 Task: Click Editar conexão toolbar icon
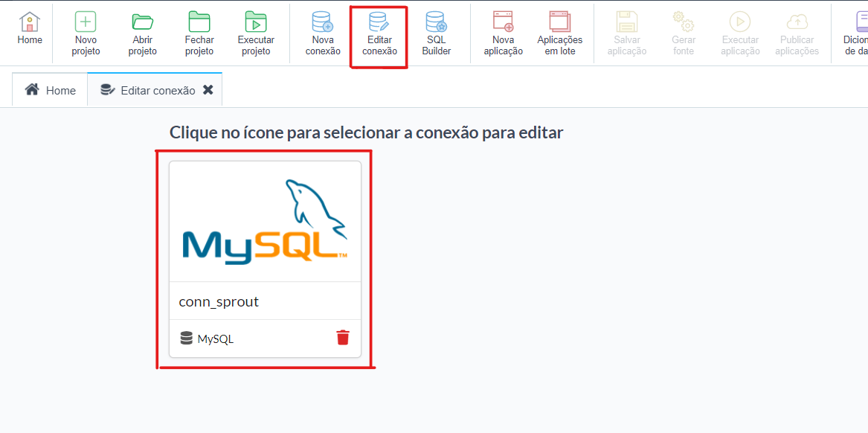(x=379, y=22)
